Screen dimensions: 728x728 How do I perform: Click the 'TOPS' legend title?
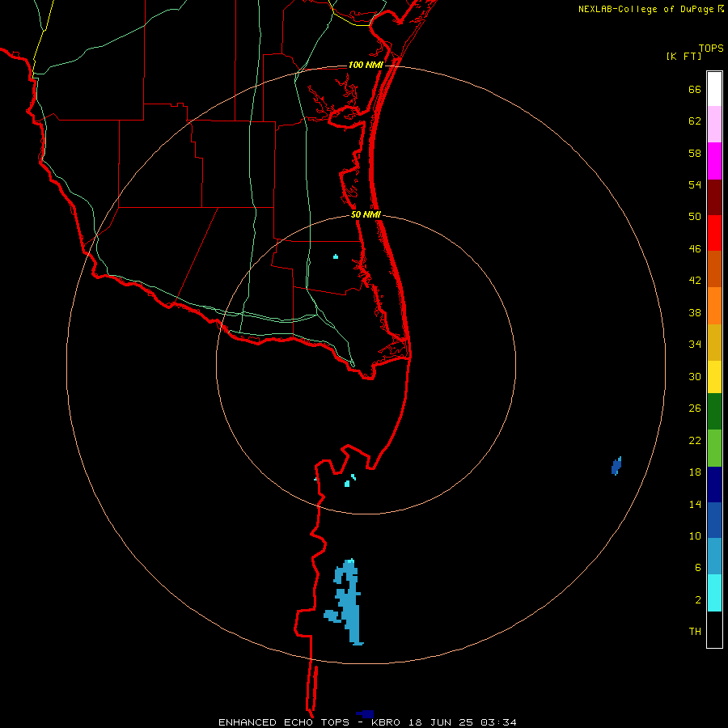[711, 48]
